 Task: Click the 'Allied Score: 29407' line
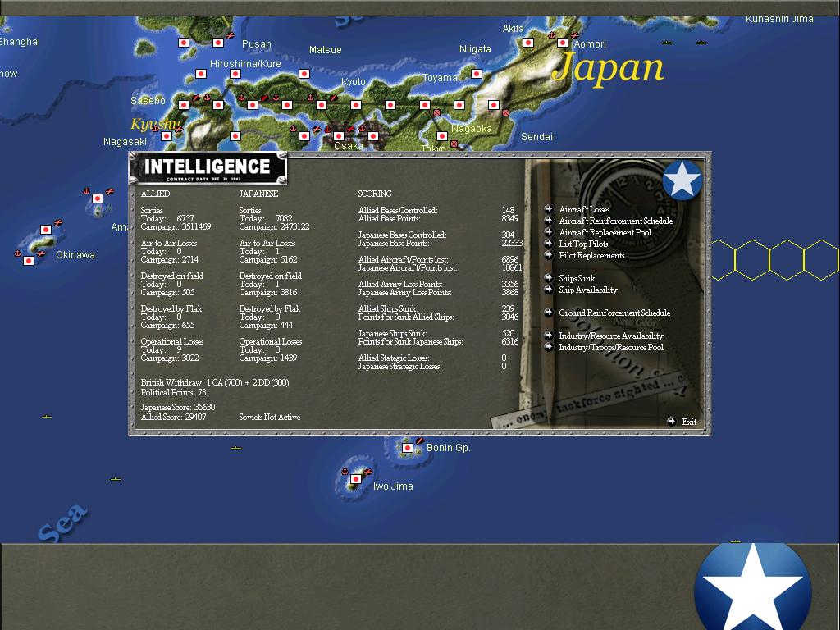click(173, 417)
